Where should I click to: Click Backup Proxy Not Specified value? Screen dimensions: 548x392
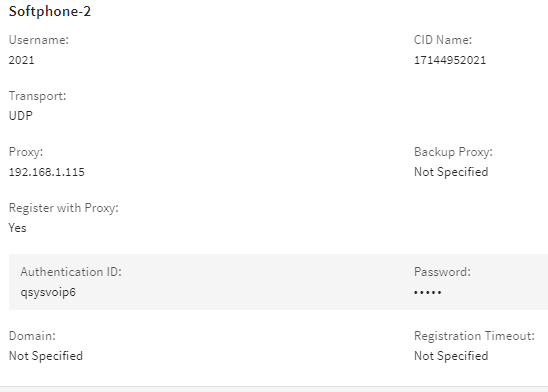(x=451, y=172)
